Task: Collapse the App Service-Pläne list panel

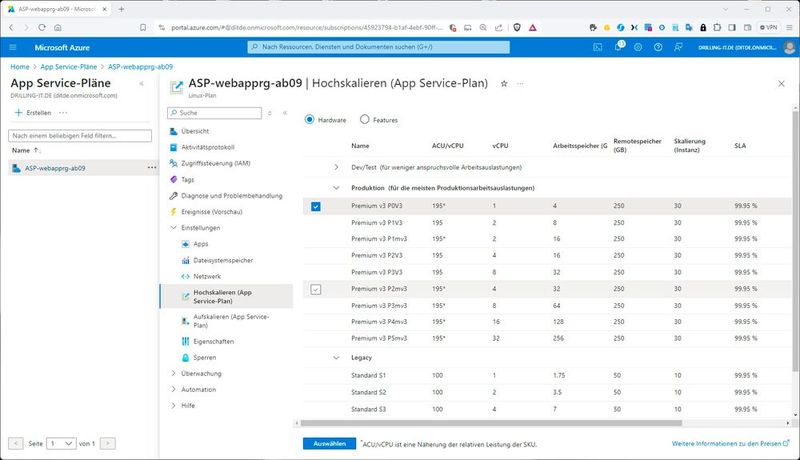Action: (x=141, y=84)
